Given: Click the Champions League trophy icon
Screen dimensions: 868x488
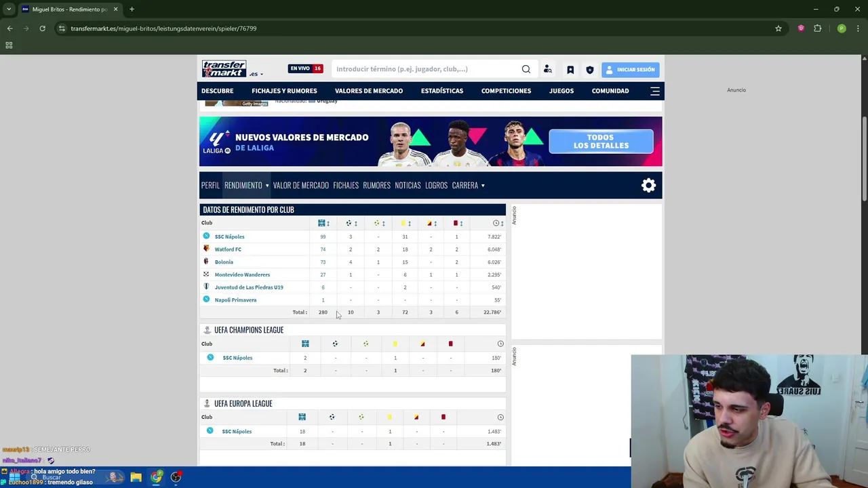Looking at the screenshot, I should 208,330.
